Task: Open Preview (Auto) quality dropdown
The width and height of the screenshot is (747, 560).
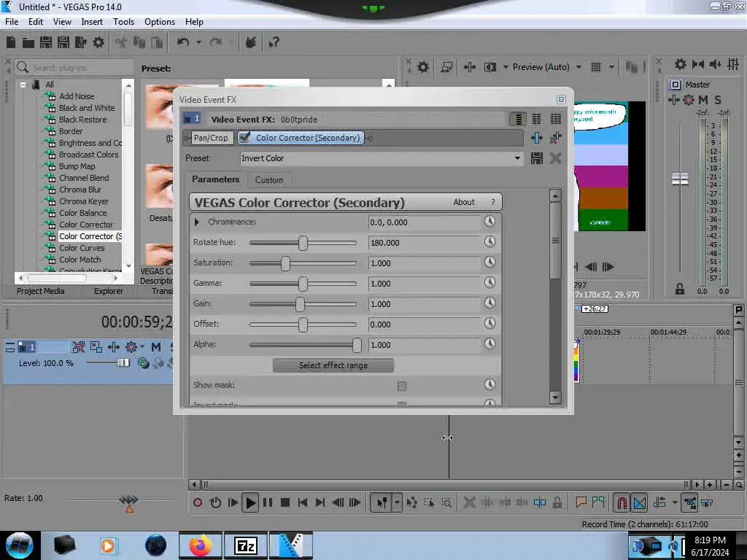Action: (578, 67)
